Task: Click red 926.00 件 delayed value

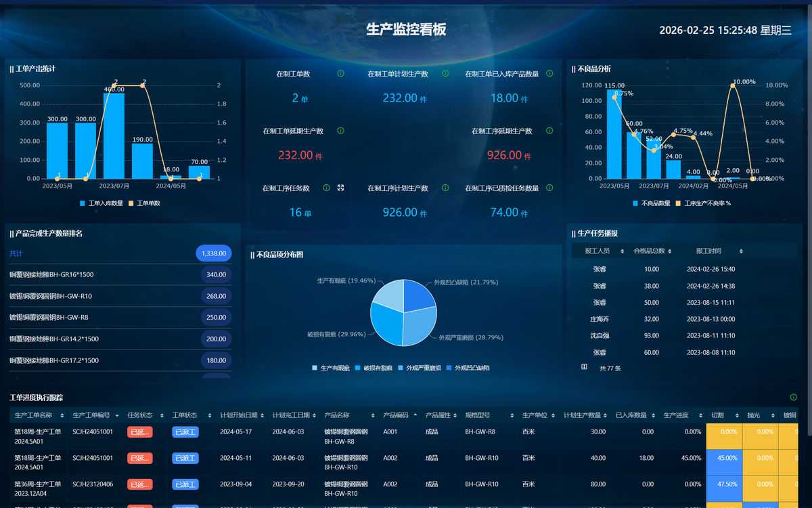Action: (x=508, y=155)
